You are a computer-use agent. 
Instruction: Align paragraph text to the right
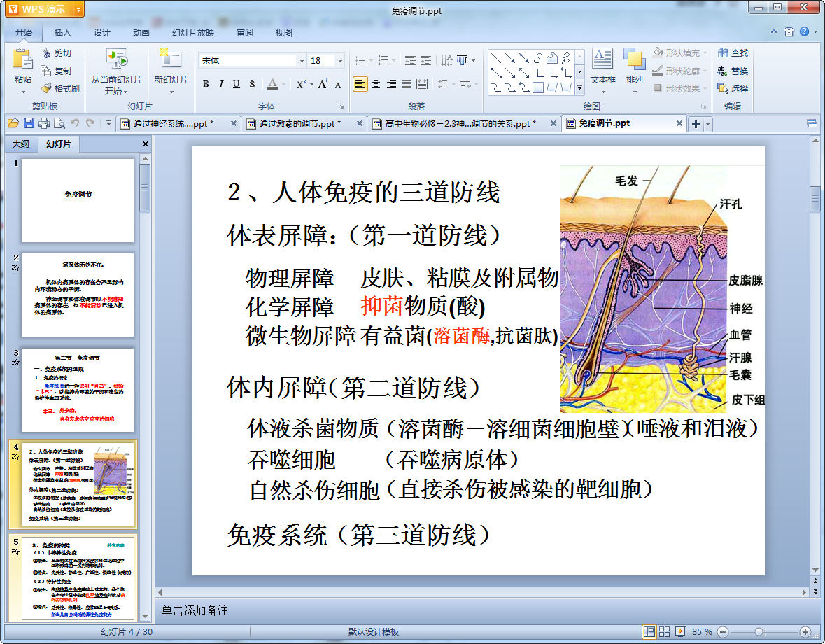391,84
